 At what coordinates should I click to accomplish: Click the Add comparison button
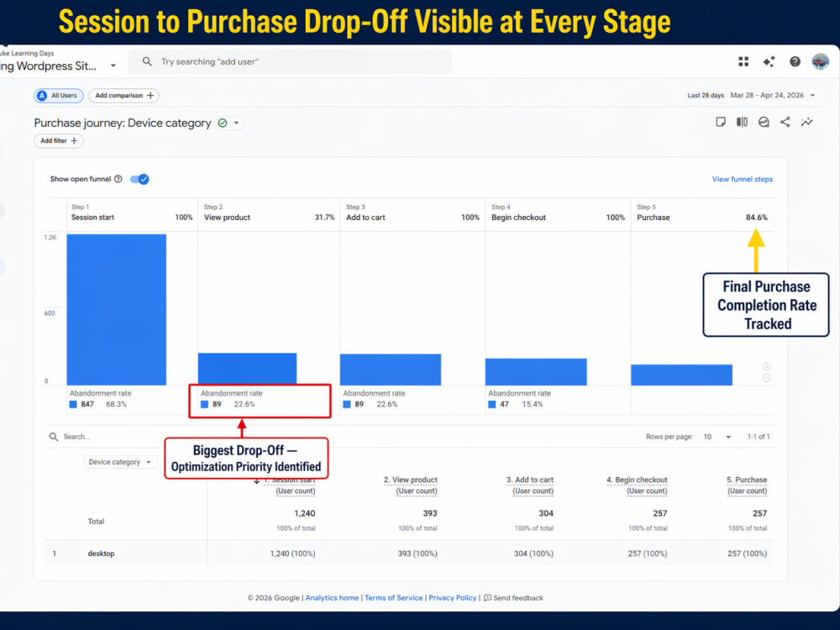[x=123, y=96]
